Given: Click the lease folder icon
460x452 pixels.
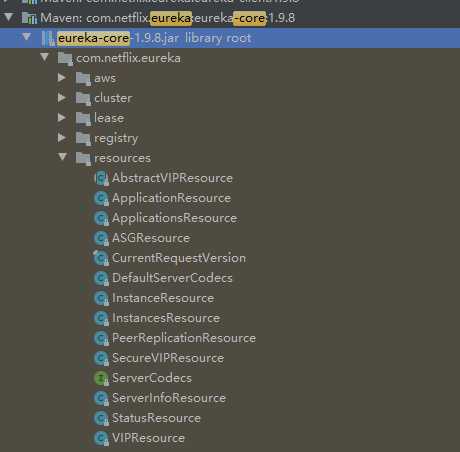Looking at the screenshot, I should (83, 119).
